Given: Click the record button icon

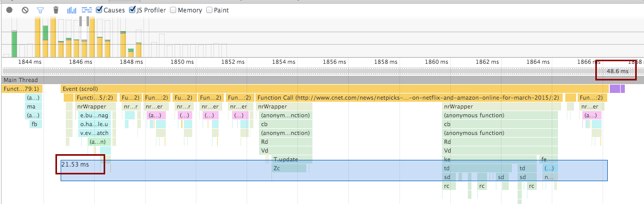Looking at the screenshot, I should point(9,10).
